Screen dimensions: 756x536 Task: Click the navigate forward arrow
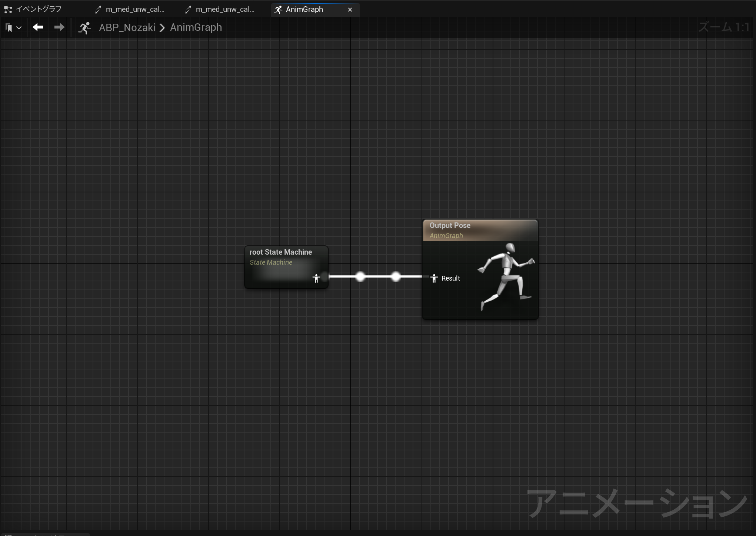59,27
